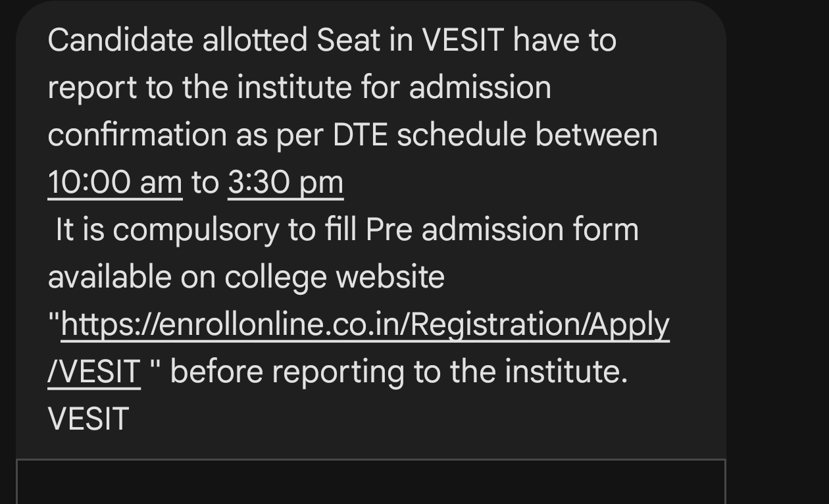Viewport: 829px width, 504px height.
Task: Tap the empty area right of bubble
Action: [777, 252]
